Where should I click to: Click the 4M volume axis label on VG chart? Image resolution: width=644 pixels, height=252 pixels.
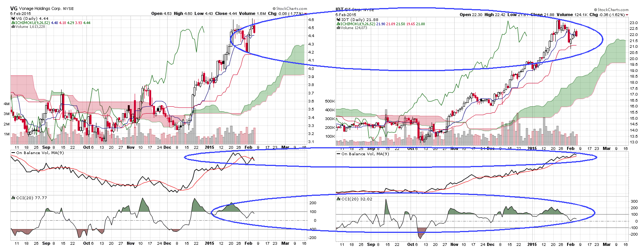[x=7, y=104]
